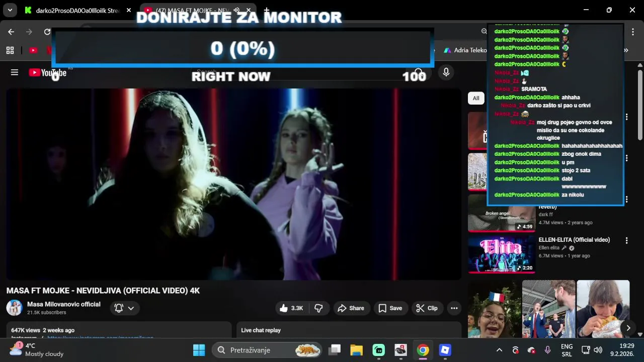Image resolution: width=644 pixels, height=362 pixels.
Task: Mute the audio-playing YouTube tab
Action: 236,10
